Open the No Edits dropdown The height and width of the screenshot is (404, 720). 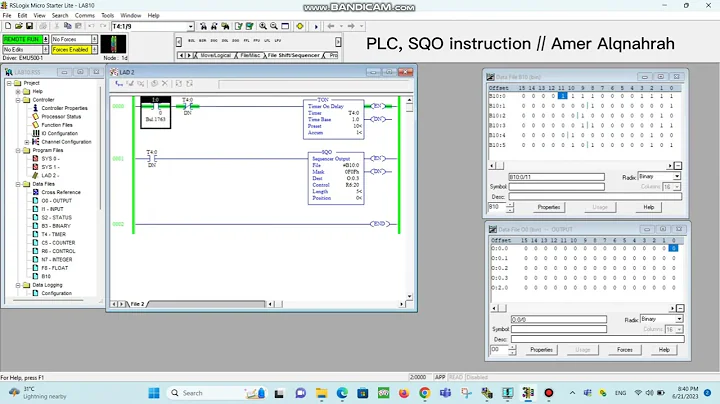pos(45,50)
